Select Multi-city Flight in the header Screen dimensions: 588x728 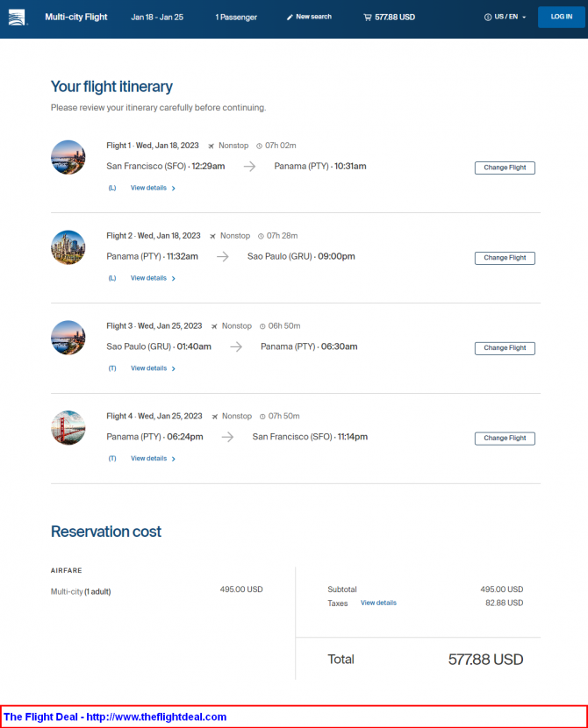click(76, 18)
